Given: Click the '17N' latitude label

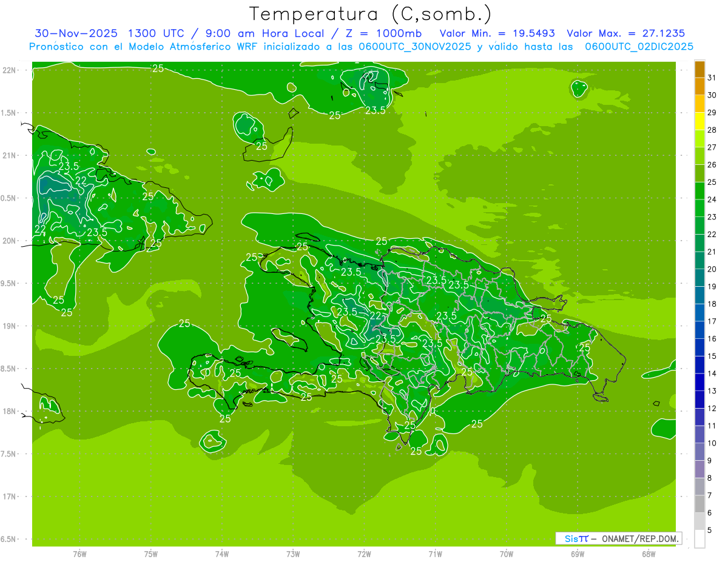Looking at the screenshot, I should pyautogui.click(x=10, y=497).
